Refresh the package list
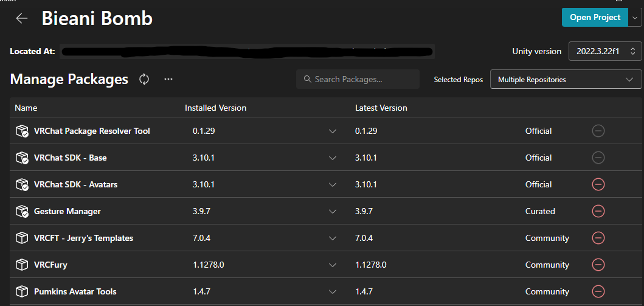This screenshot has width=644, height=306. coord(144,79)
